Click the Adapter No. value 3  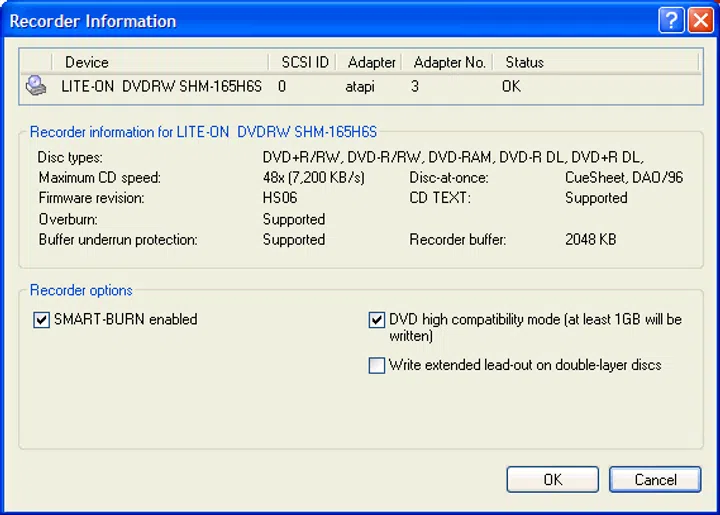tap(415, 87)
